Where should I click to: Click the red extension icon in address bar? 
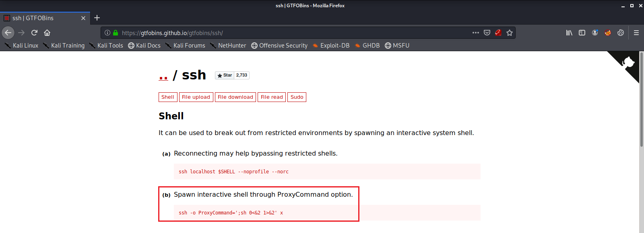498,33
